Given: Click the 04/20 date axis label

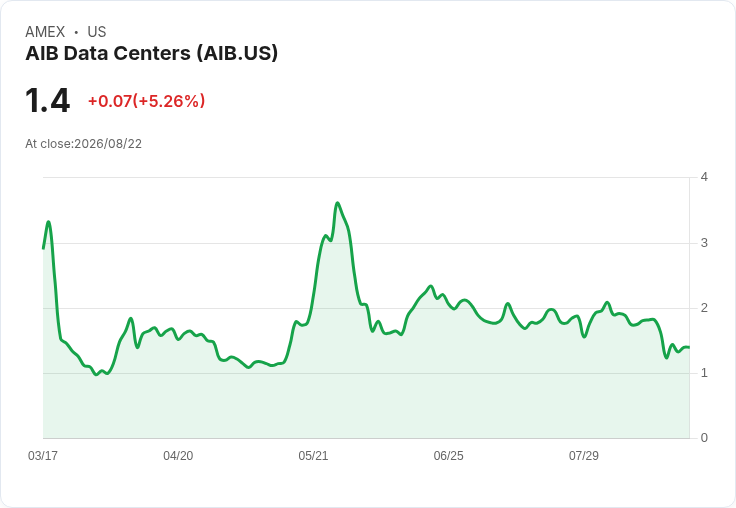Looking at the screenshot, I should tap(178, 455).
